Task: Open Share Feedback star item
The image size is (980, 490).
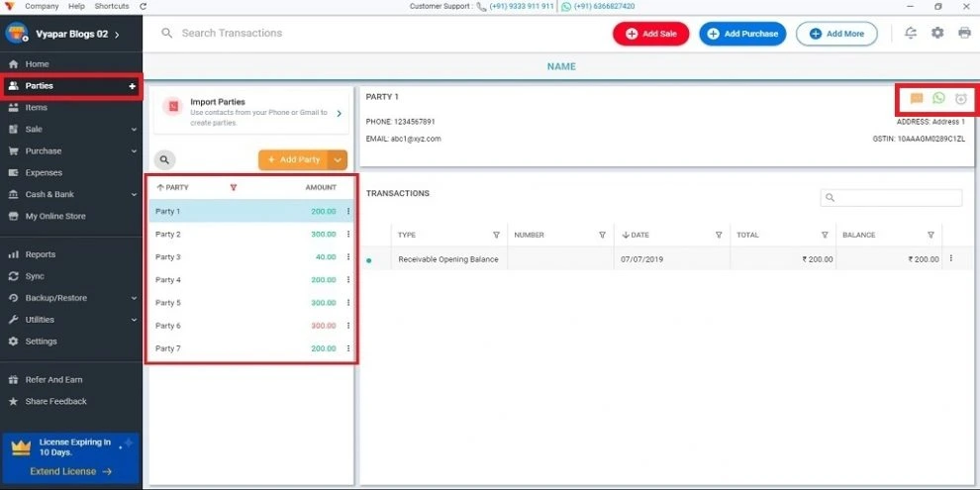Action: [x=55, y=401]
